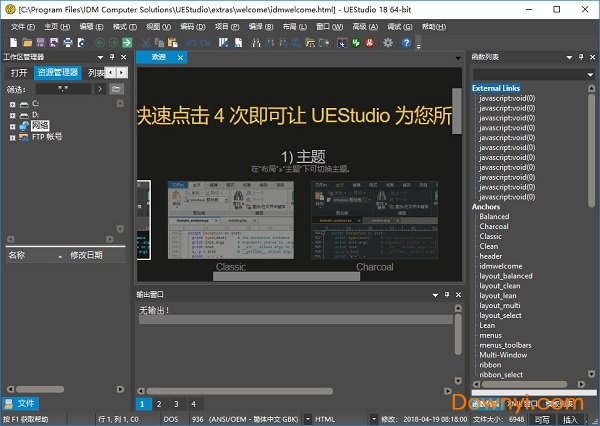Click the filter input field
Screen dimensions: 600x426
pyautogui.click(x=64, y=89)
